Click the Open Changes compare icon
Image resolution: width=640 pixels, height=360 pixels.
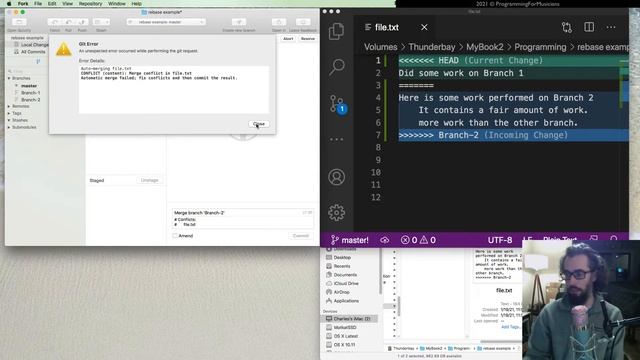click(x=567, y=27)
